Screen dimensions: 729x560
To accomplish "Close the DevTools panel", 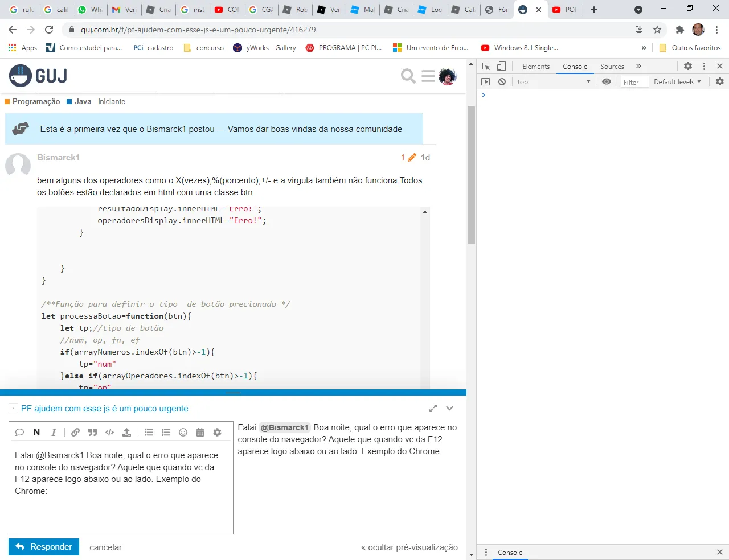I will tap(720, 67).
